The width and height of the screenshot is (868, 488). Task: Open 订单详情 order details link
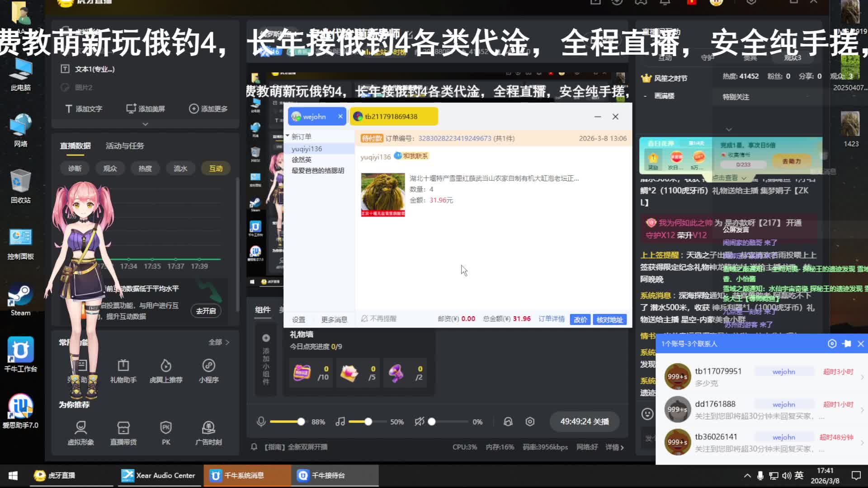point(551,319)
